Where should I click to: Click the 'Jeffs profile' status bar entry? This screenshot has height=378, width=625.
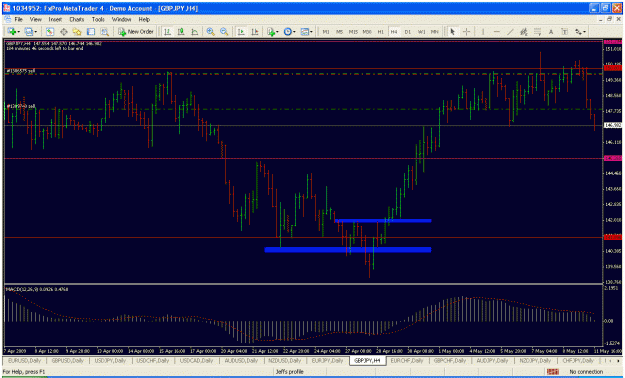289,372
